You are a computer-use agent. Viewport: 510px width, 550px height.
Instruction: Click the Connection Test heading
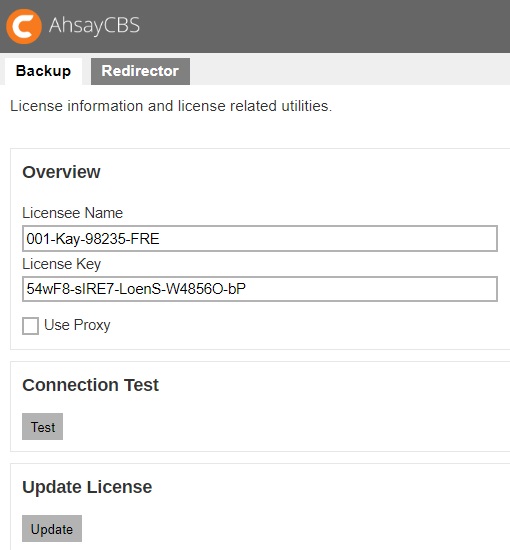pos(90,385)
